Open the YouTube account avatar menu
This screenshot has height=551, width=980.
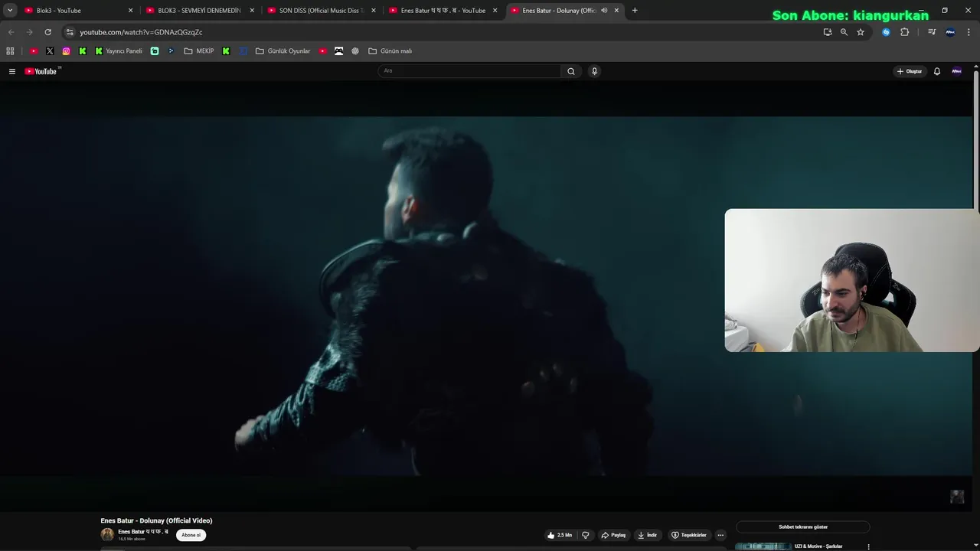pyautogui.click(x=956, y=71)
